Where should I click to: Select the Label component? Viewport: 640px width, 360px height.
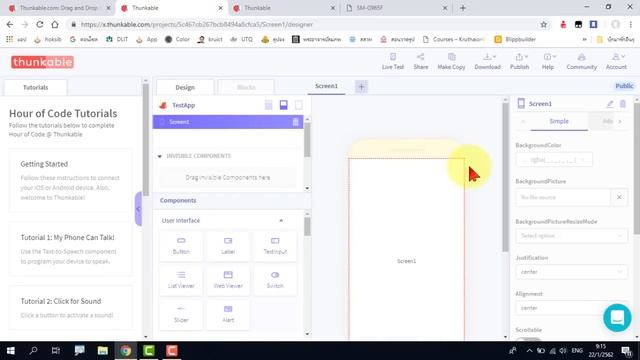(228, 246)
